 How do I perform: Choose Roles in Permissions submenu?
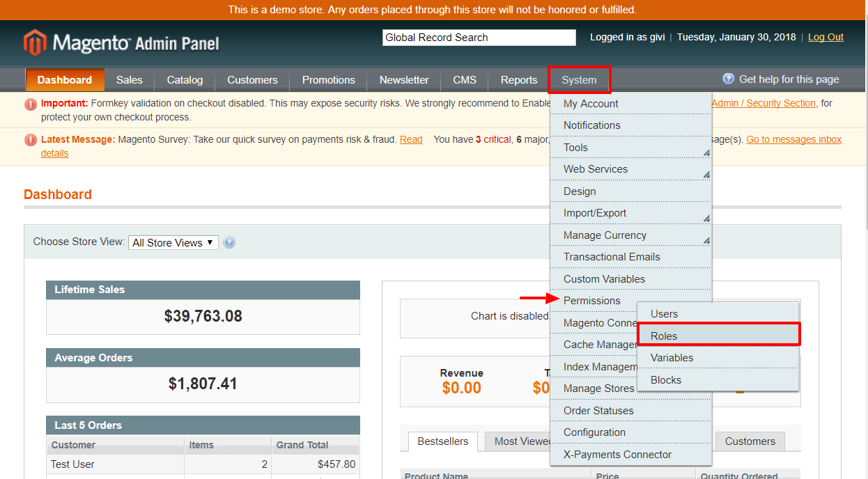(718, 336)
